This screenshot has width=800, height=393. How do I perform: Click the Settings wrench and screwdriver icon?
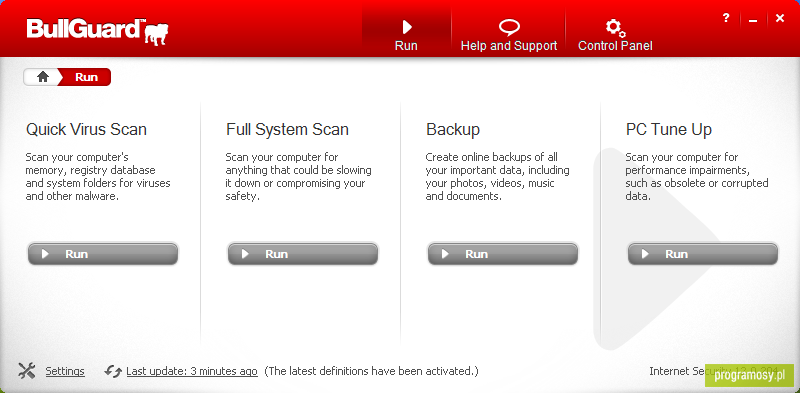coord(27,371)
